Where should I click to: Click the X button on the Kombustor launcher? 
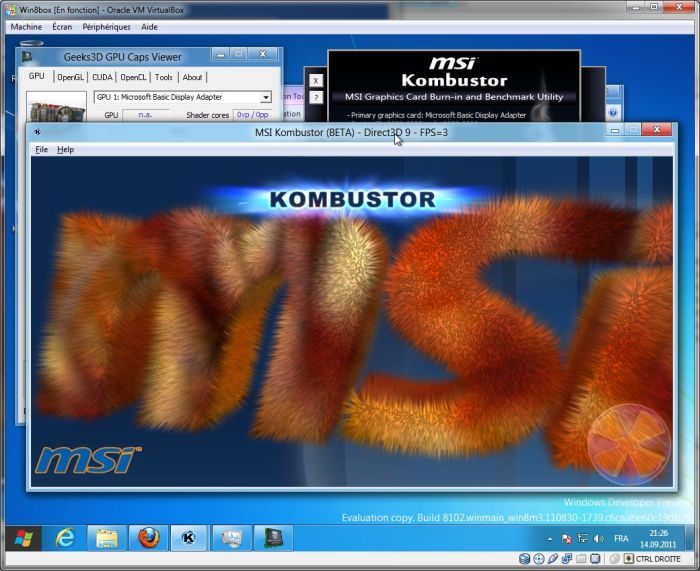pos(316,81)
